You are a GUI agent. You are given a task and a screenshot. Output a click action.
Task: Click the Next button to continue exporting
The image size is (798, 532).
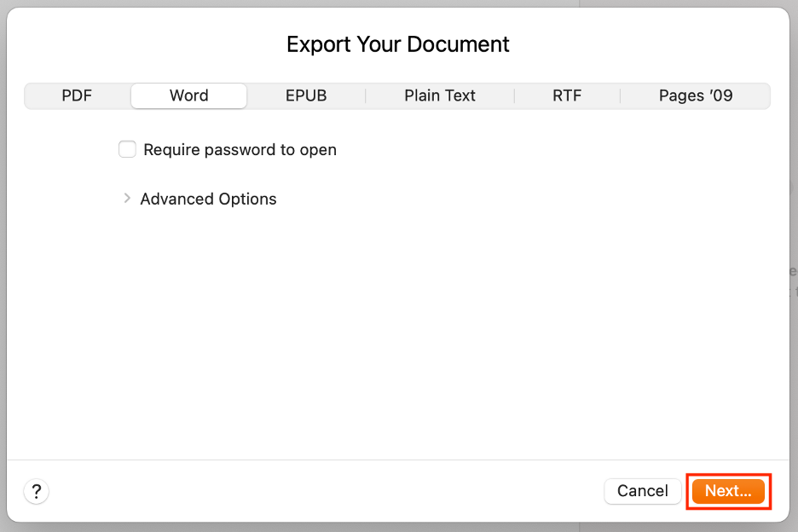coord(728,491)
